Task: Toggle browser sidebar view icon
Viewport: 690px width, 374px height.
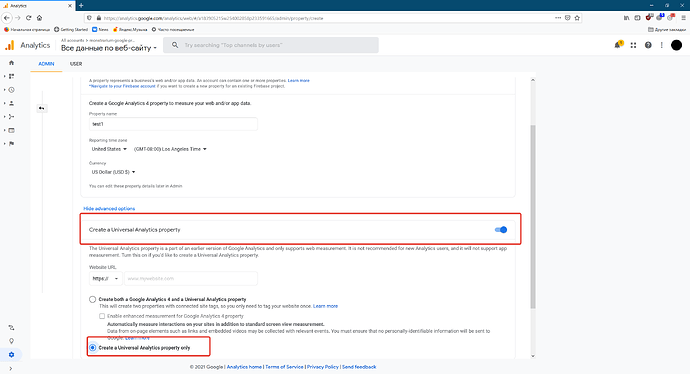Action: click(637, 18)
